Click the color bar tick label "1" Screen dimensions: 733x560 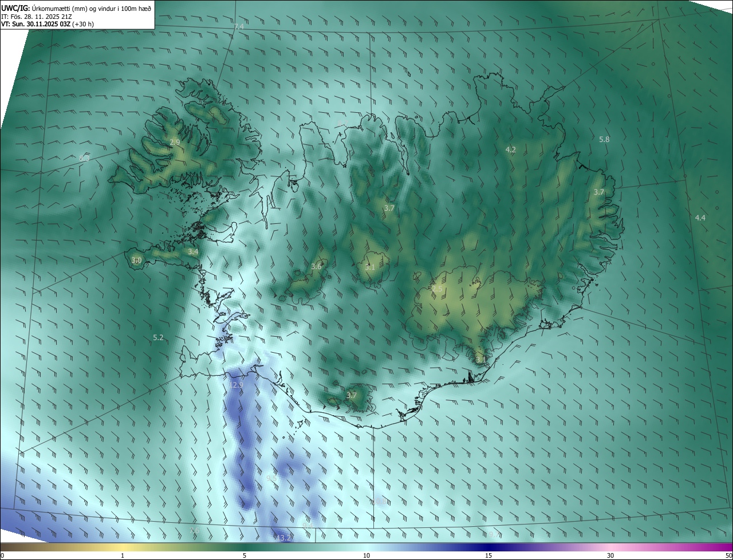pyautogui.click(x=123, y=555)
